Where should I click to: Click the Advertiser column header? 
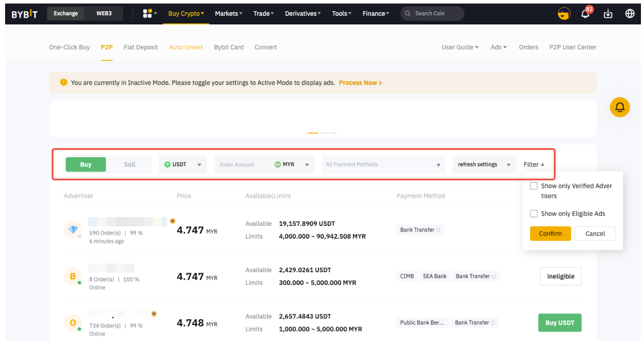[x=78, y=196]
